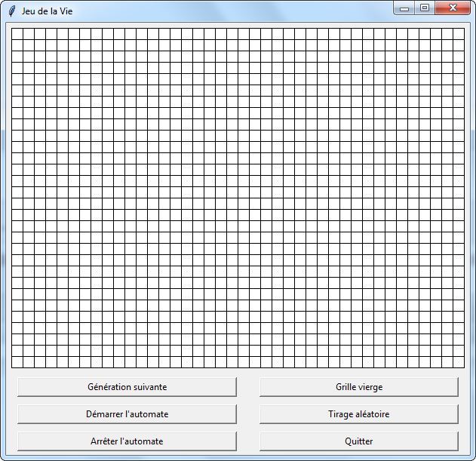Toggle the top-left corner cell of the grid
476x461 pixels.
coord(17,34)
